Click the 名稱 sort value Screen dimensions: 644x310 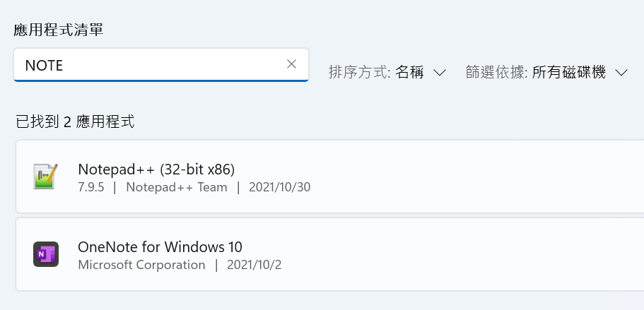[409, 73]
